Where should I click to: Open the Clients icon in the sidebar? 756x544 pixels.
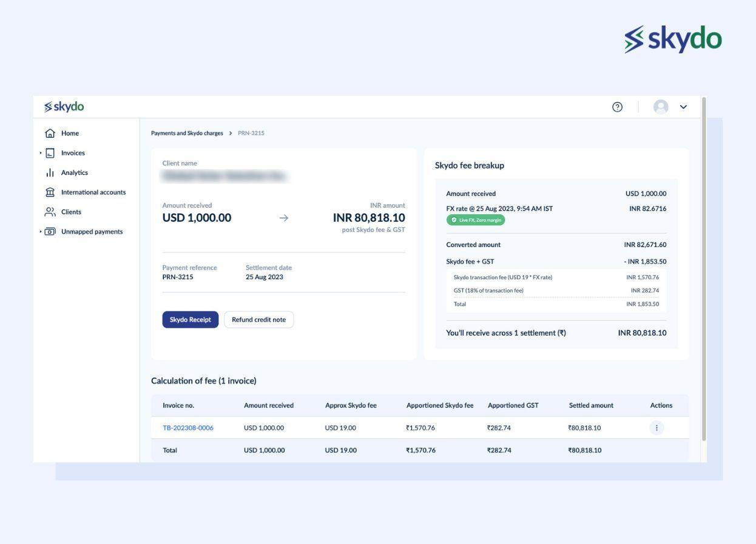(52, 211)
